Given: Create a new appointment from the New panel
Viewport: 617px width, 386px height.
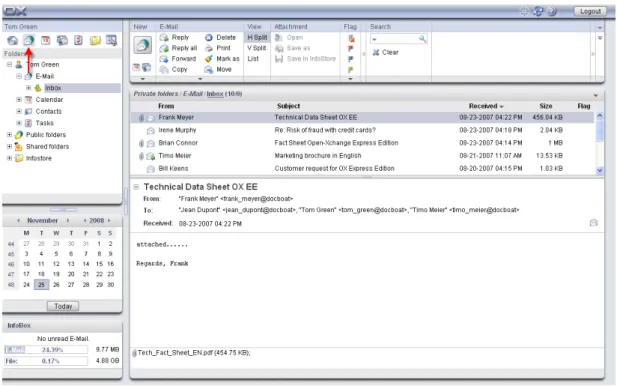Looking at the screenshot, I should [136, 67].
